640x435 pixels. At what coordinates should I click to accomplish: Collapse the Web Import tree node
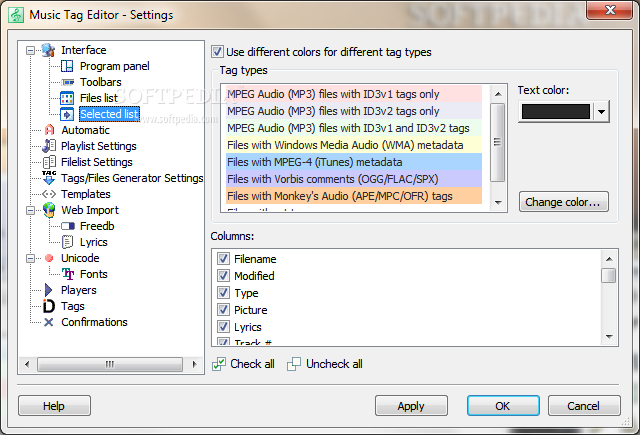coord(30,211)
